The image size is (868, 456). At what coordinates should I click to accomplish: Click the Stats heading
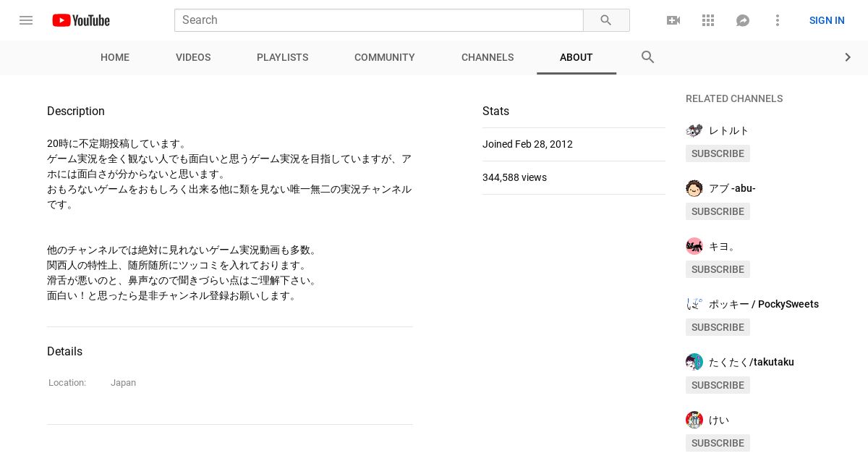495,111
